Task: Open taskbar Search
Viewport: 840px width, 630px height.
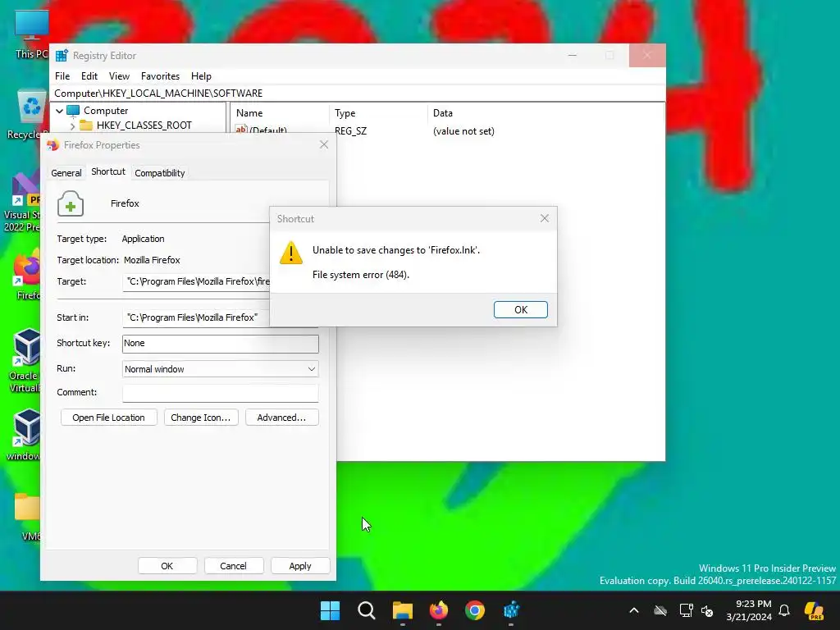Action: [x=367, y=610]
